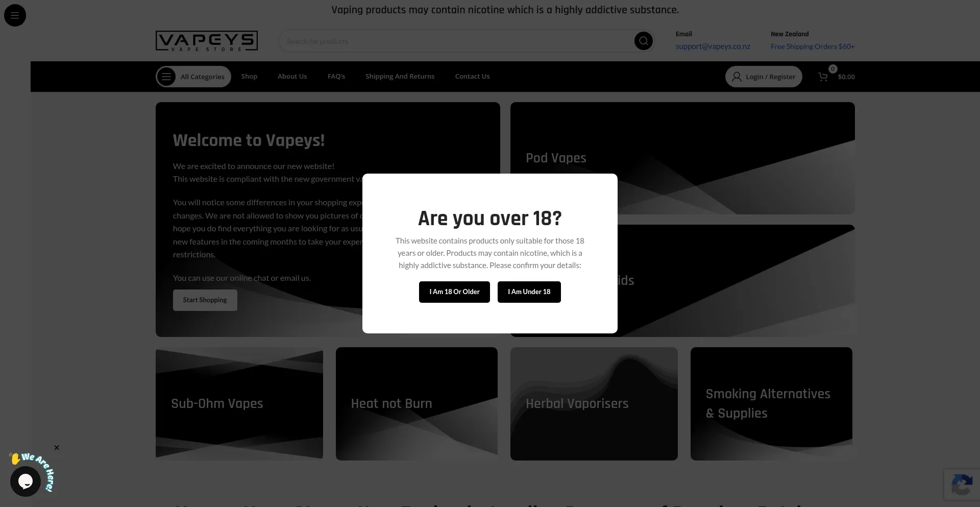The width and height of the screenshot is (980, 507).
Task: Click the reCAPTCHA badge
Action: [x=962, y=485]
